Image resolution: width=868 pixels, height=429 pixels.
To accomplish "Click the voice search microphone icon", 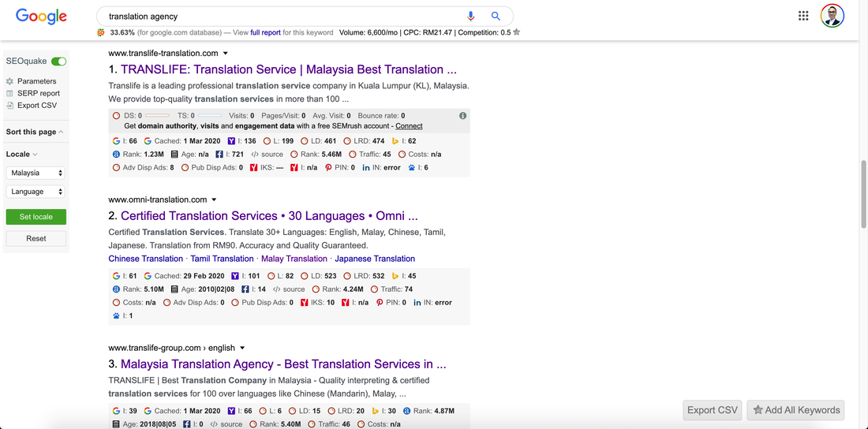I will click(x=471, y=16).
